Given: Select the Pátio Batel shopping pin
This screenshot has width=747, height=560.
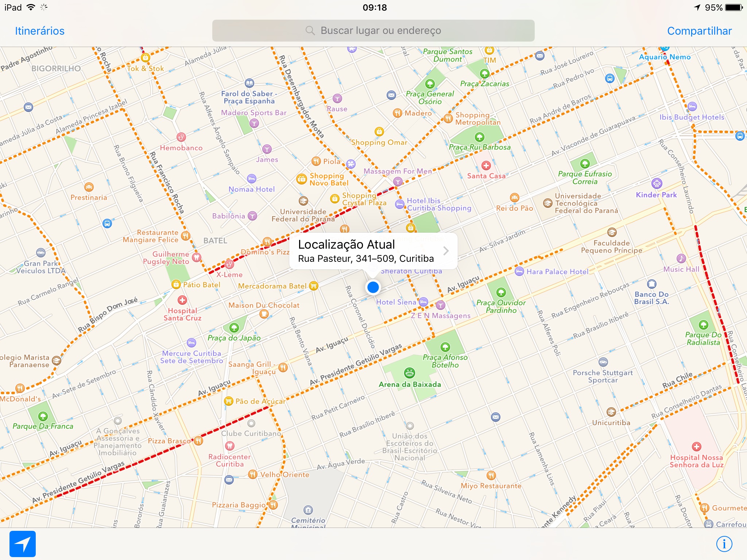Looking at the screenshot, I should pos(176,284).
